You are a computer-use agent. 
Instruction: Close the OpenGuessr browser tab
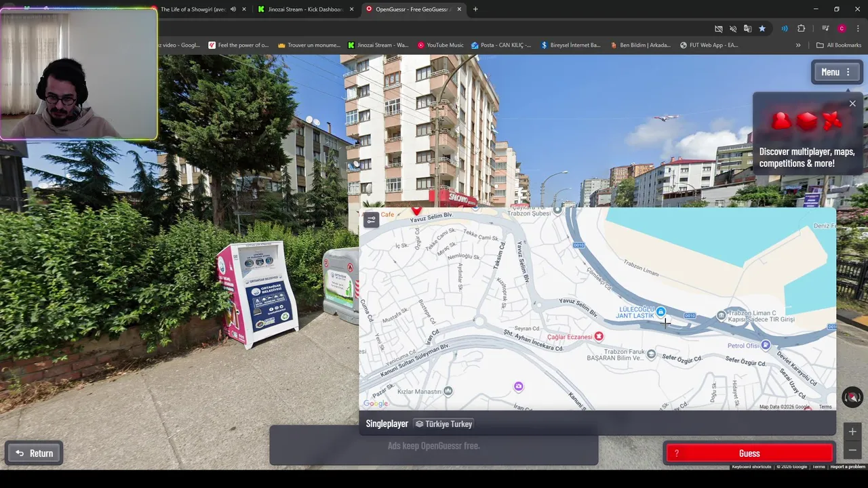coord(459,9)
